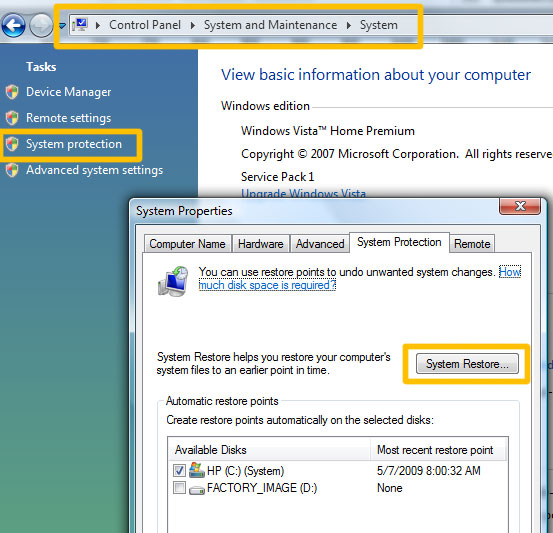Open Remote settings task link
Viewport: 553px width, 533px height.
(68, 118)
